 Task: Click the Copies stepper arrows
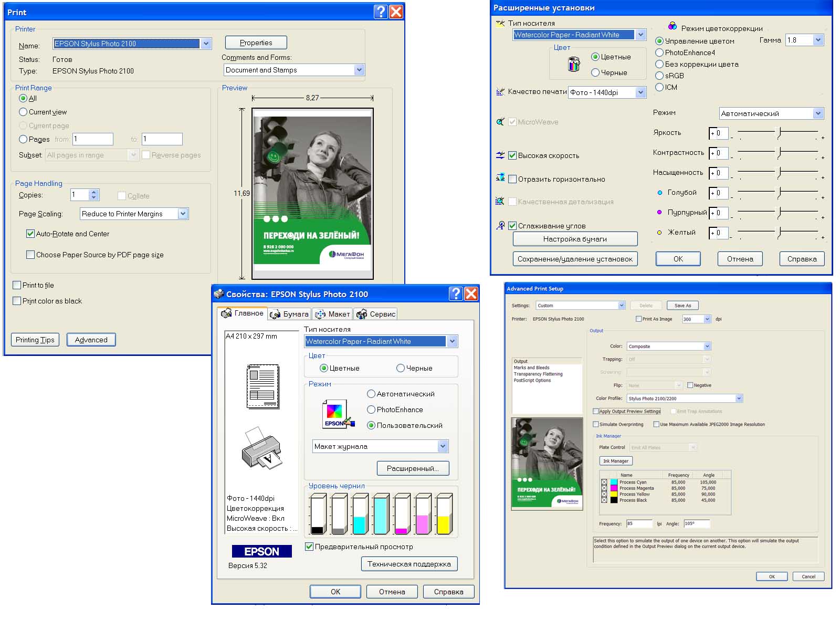click(x=93, y=195)
